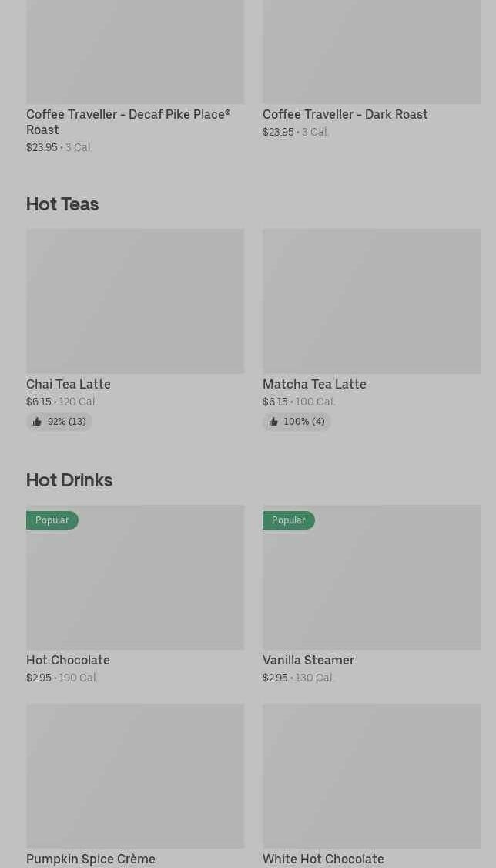Select Coffee Traveller Decaf Pike Place Roast title

tap(128, 122)
